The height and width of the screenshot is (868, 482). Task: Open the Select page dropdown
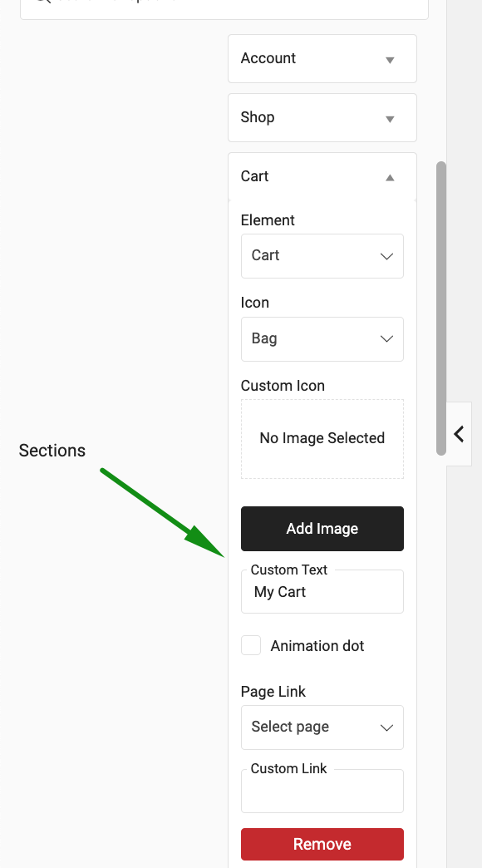click(322, 727)
